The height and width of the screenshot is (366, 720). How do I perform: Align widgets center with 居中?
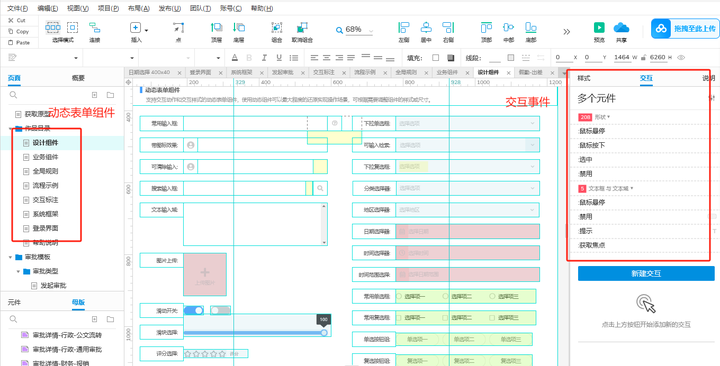pyautogui.click(x=426, y=28)
